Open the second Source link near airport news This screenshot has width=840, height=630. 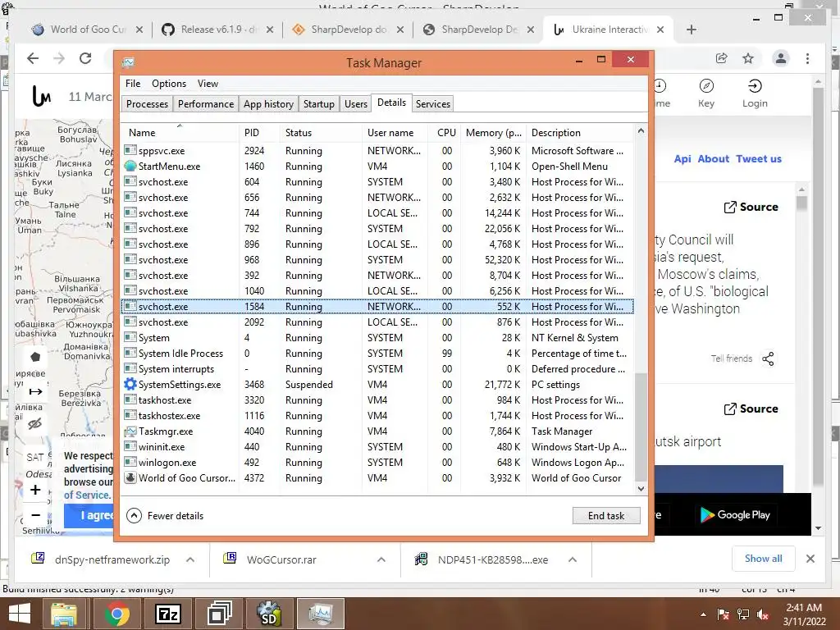pyautogui.click(x=751, y=409)
